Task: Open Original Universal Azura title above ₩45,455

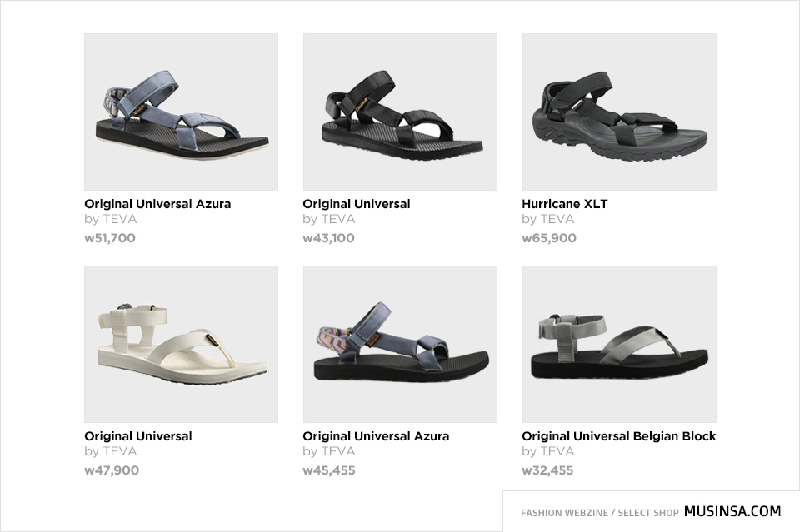Action: click(x=376, y=436)
